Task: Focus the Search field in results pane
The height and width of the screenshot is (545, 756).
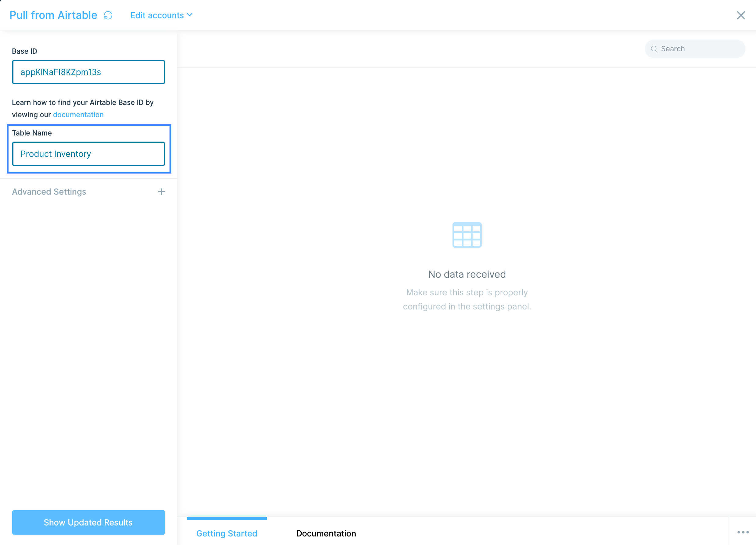Action: tap(695, 49)
